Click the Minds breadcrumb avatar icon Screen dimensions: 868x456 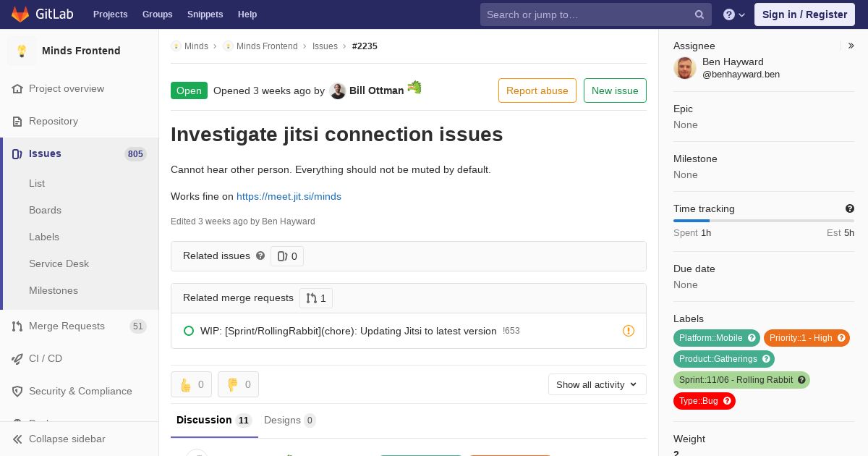coord(176,46)
